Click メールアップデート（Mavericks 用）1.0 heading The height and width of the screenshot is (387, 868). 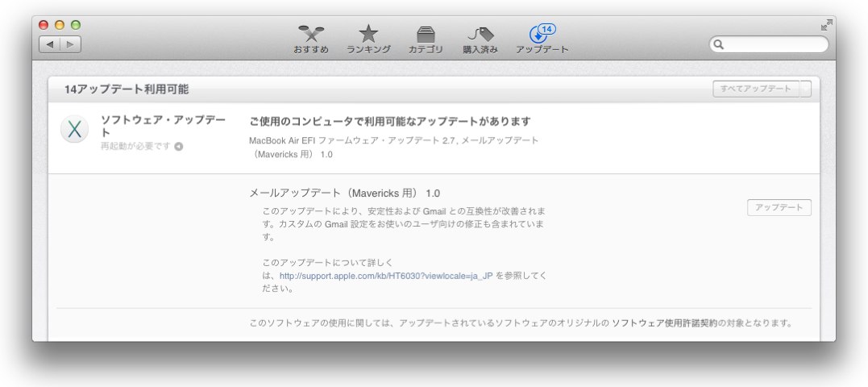344,193
